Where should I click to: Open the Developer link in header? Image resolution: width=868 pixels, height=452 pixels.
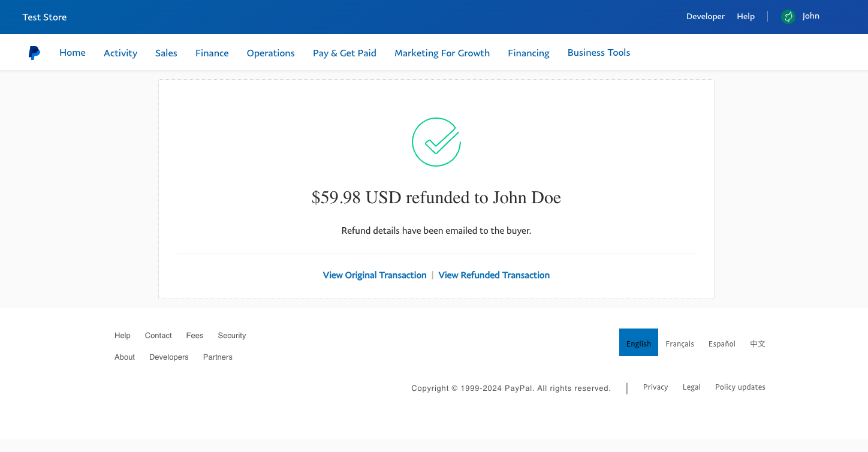(706, 17)
